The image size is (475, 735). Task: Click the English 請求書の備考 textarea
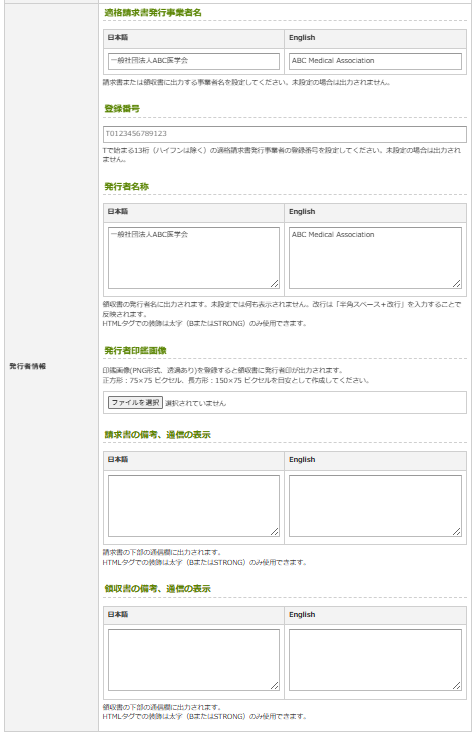tap(375, 506)
